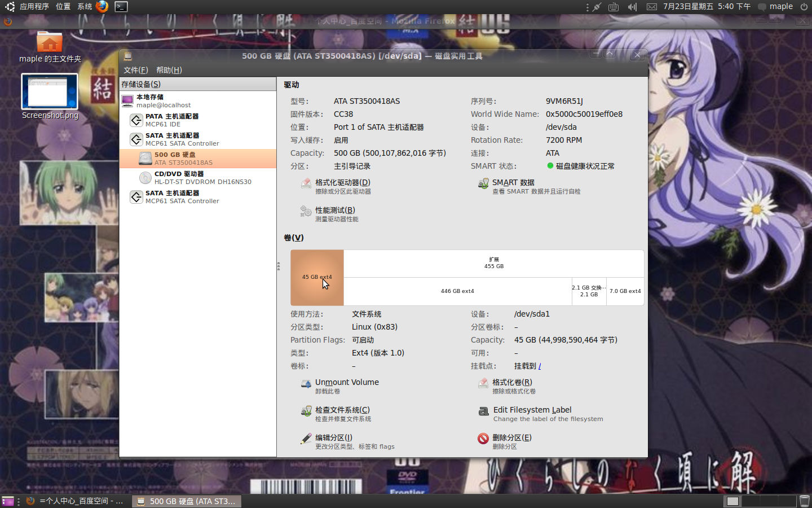Click 检查文件系统(C) check filesystem
Image resolution: width=812 pixels, height=508 pixels.
336,414
